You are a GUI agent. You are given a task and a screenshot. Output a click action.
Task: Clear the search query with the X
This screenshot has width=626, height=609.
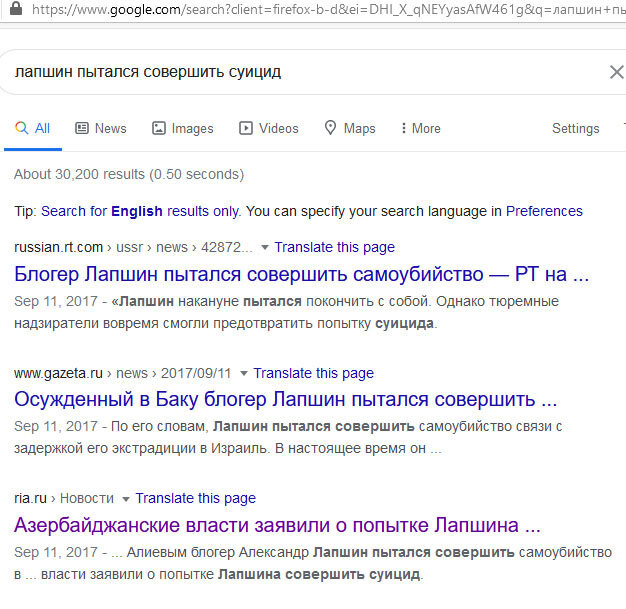(617, 72)
